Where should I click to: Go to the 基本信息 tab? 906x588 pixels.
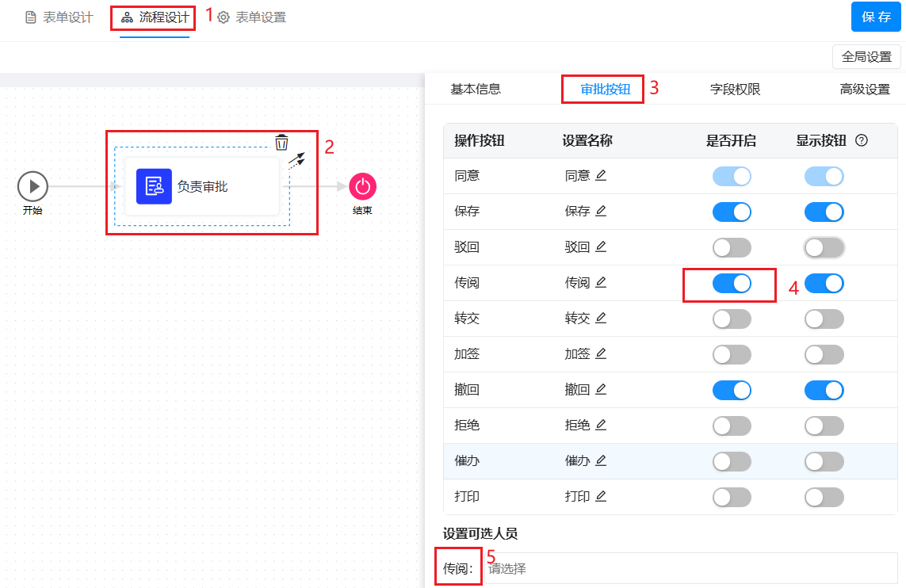[476, 90]
